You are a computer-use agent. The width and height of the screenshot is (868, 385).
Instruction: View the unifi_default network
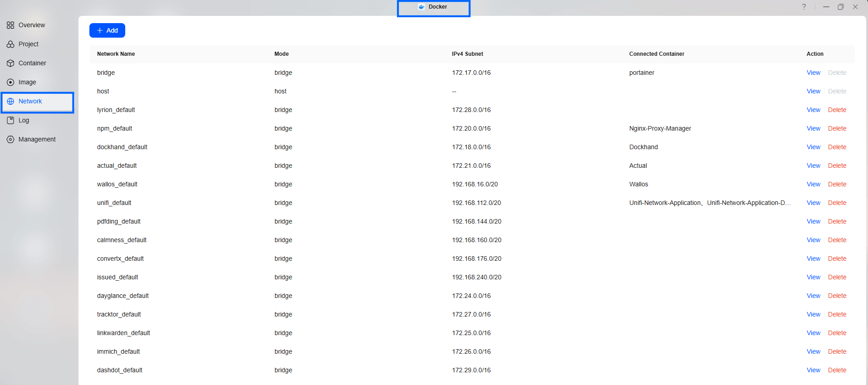[814, 203]
